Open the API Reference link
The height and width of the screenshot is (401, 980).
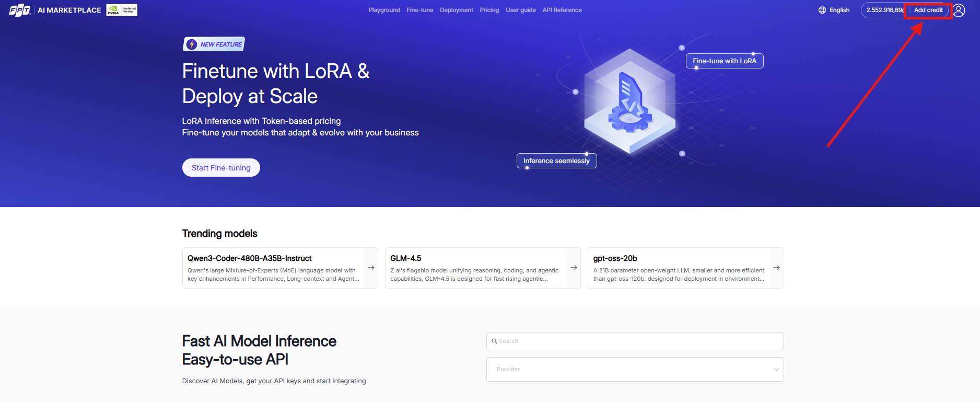point(562,10)
